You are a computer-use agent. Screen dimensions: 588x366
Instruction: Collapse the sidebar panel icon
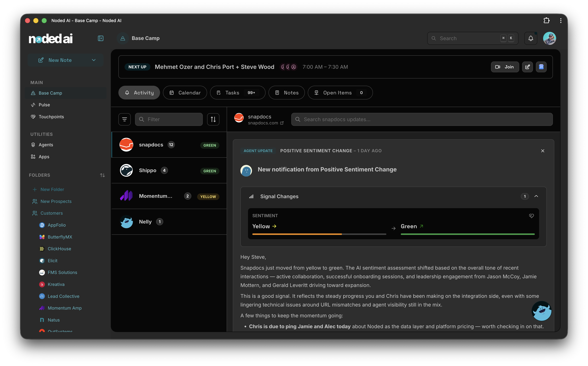[100, 38]
